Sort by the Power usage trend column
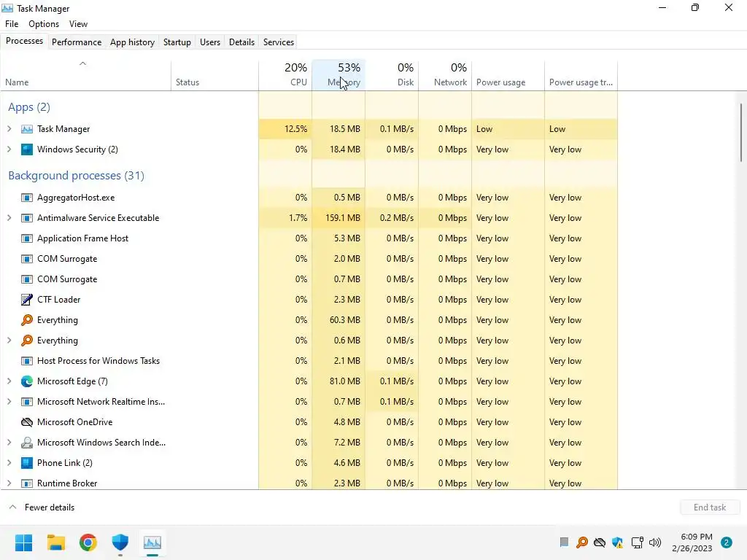The width and height of the screenshot is (747, 560). 581,75
